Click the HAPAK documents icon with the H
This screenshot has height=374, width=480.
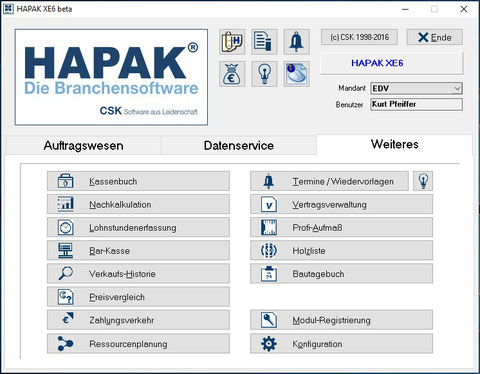point(232,42)
